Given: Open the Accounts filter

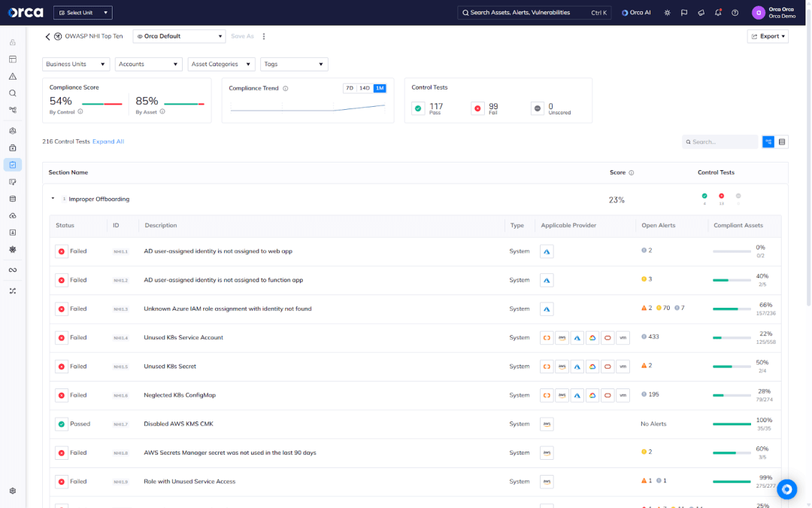Looking at the screenshot, I should pyautogui.click(x=148, y=64).
